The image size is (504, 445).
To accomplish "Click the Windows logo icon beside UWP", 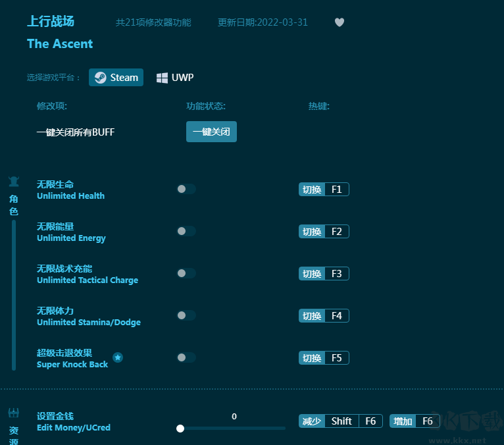I will pyautogui.click(x=162, y=78).
